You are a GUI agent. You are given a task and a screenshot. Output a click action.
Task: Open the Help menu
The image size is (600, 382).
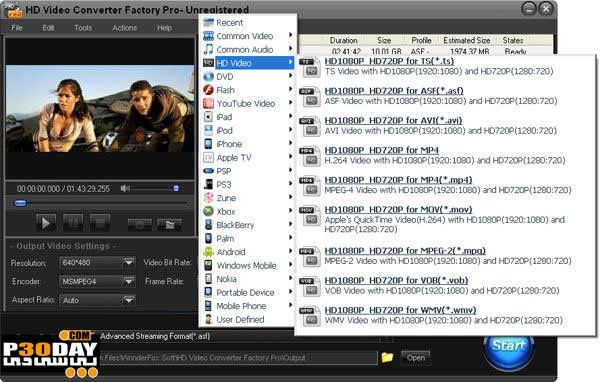pyautogui.click(x=164, y=28)
